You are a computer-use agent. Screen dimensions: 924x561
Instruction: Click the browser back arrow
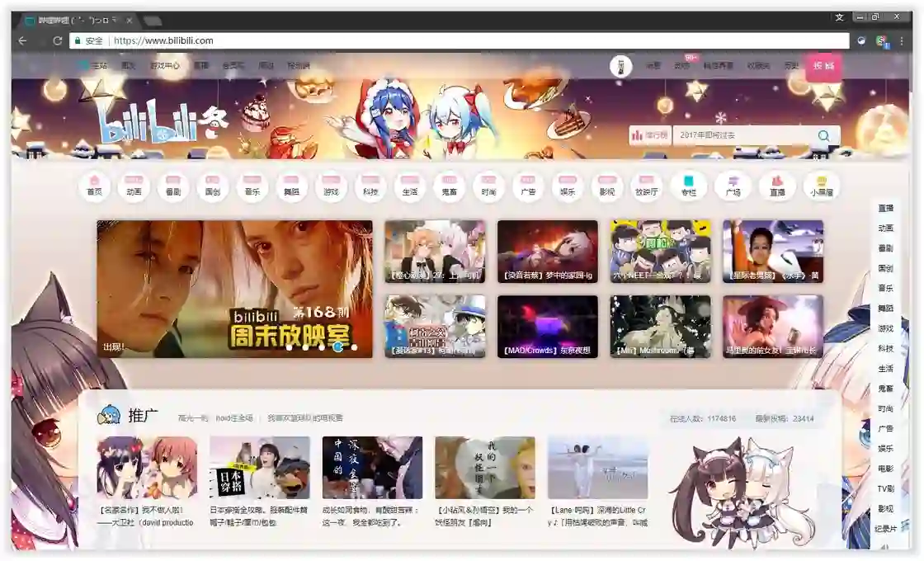coord(23,40)
